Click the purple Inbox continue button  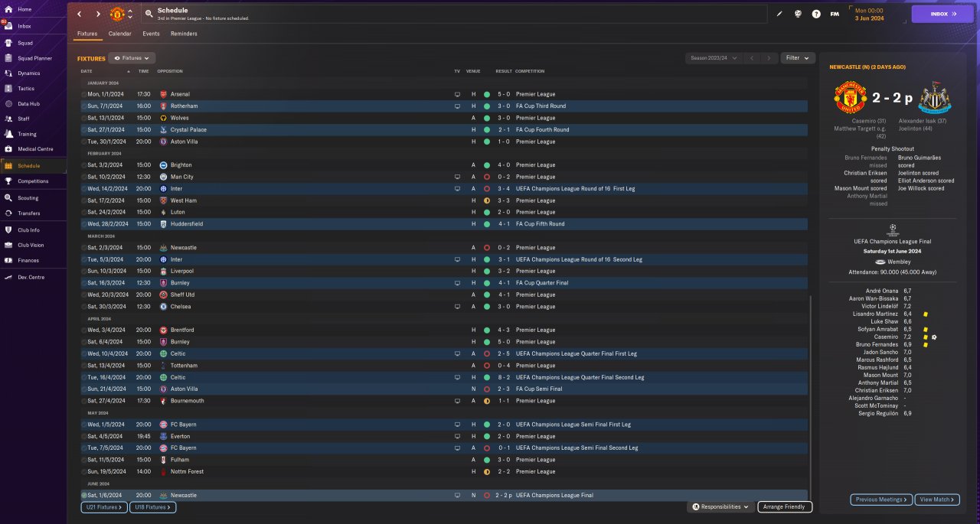tap(942, 14)
